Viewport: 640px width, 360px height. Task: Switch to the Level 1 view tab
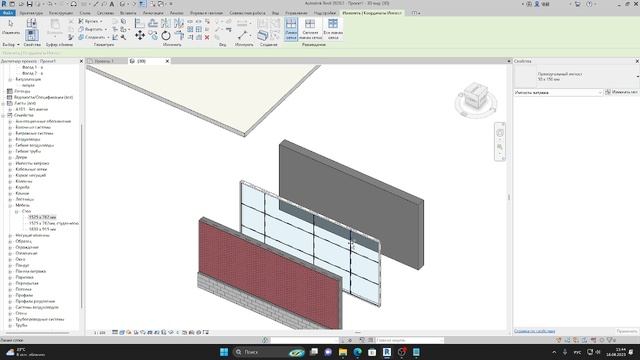[x=104, y=61]
